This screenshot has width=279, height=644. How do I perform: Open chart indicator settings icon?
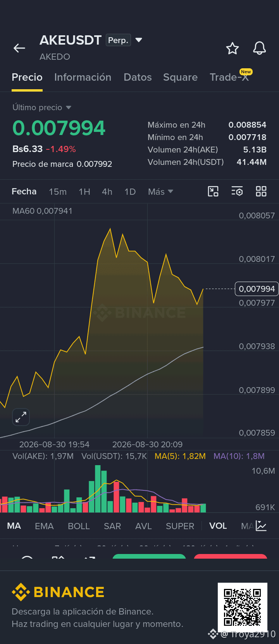tap(237, 191)
